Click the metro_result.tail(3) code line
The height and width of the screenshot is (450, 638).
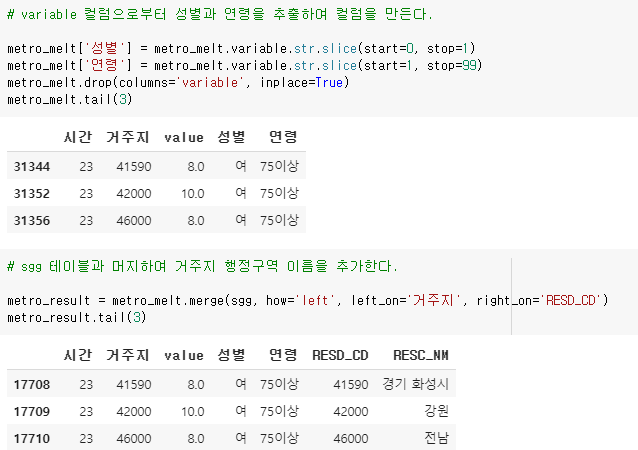coord(76,317)
